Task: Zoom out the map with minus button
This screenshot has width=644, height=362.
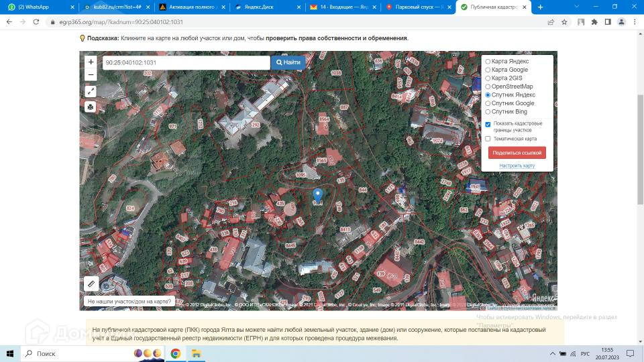Action: [91, 74]
